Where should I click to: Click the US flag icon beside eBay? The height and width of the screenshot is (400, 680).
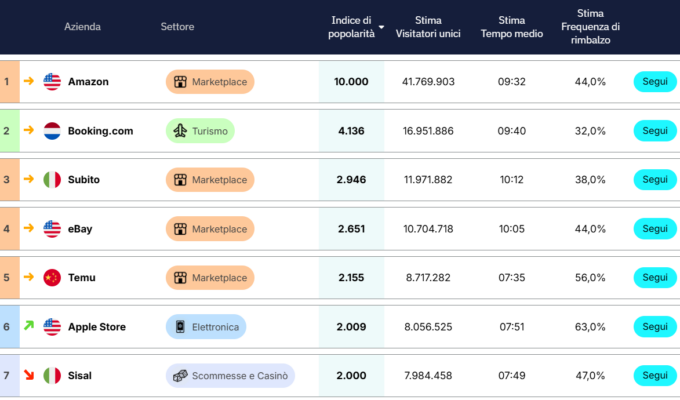point(52,229)
